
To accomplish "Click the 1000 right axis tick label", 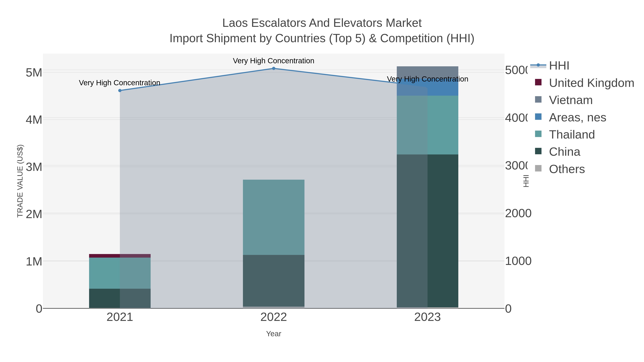I will [x=518, y=261].
